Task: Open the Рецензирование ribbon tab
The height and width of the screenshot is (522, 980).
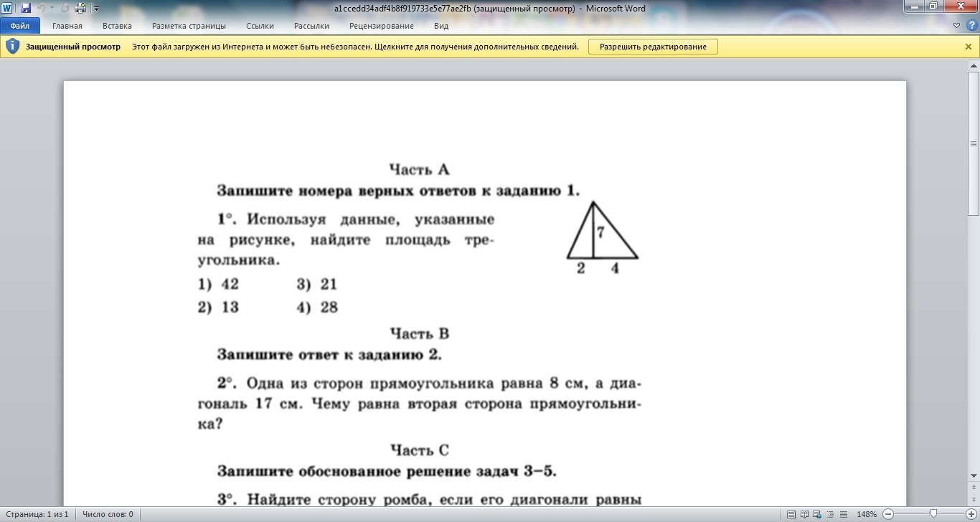Action: coord(382,26)
